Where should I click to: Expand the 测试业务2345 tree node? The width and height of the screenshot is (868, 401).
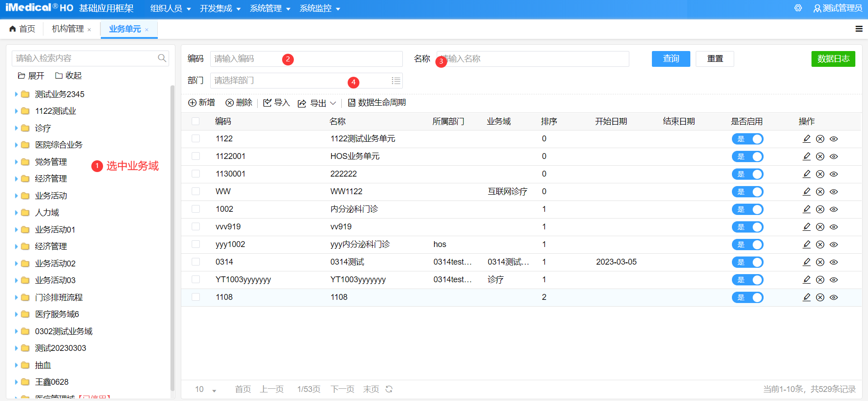[16, 94]
